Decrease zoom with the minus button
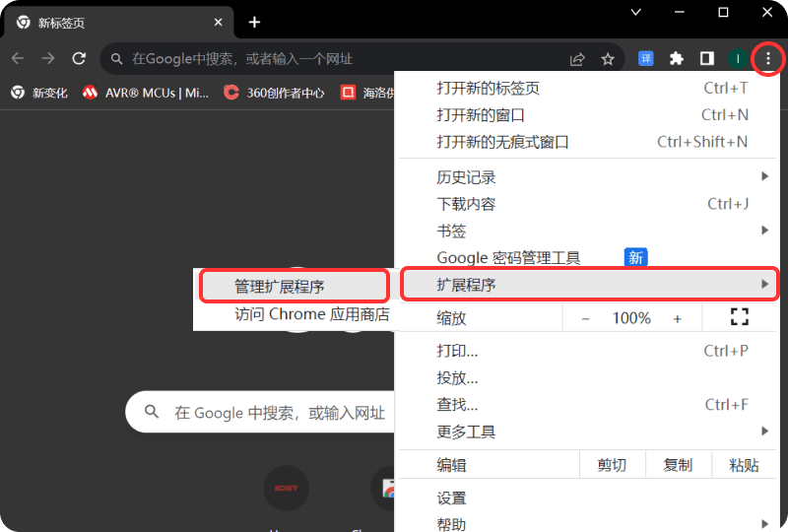Image resolution: width=788 pixels, height=532 pixels. coord(585,318)
